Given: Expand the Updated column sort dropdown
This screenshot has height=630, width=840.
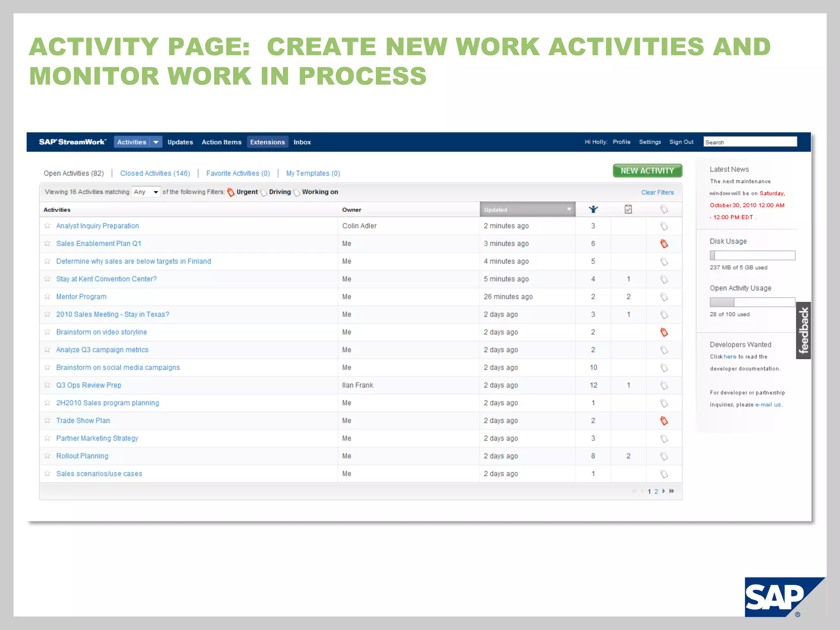Looking at the screenshot, I should click(569, 210).
